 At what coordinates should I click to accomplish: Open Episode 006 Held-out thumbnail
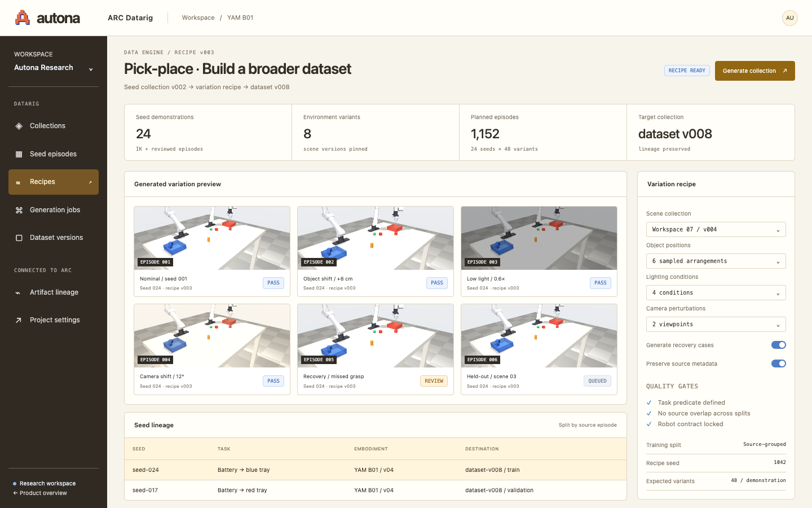[x=539, y=336]
